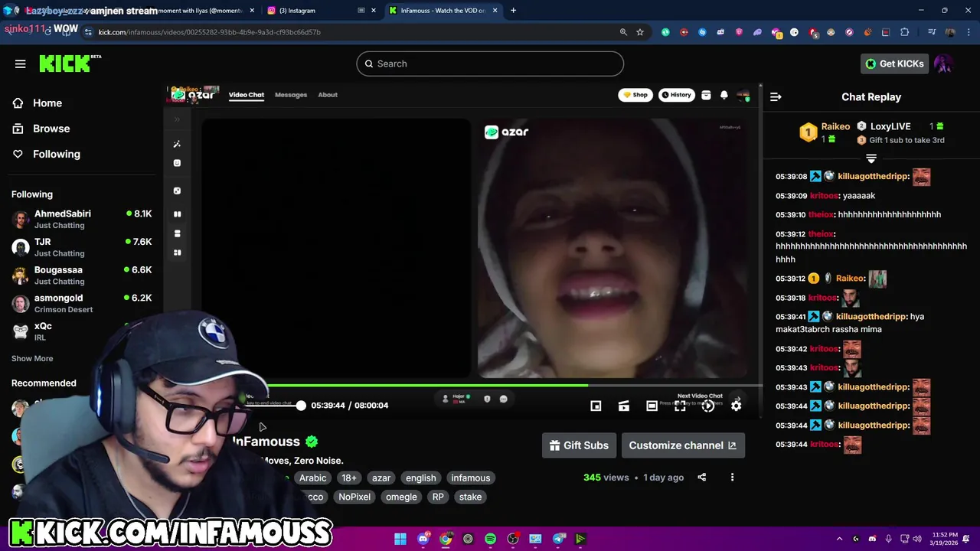Open Following in sidebar
The width and height of the screenshot is (980, 551).
tap(57, 154)
